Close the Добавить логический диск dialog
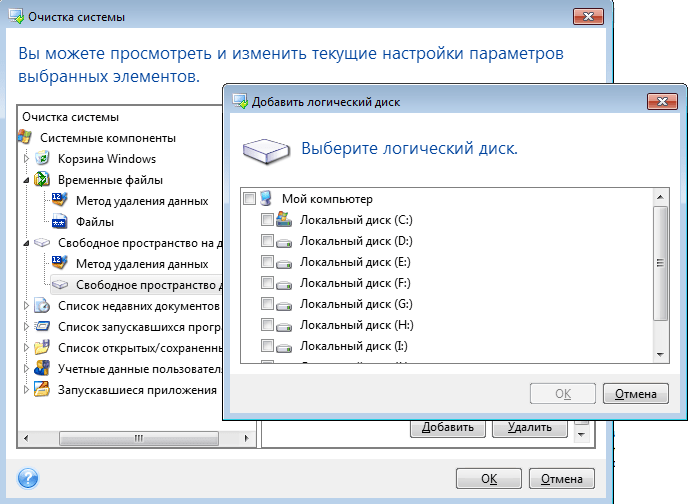This screenshot has height=504, width=688. [x=663, y=101]
